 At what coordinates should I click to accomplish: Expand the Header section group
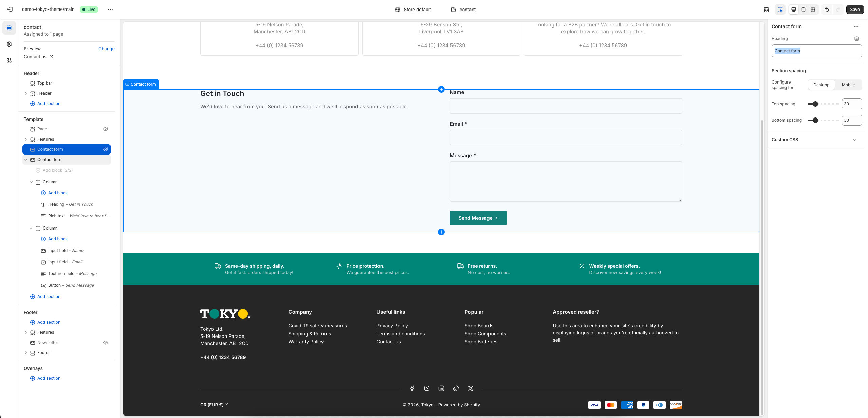(26, 93)
